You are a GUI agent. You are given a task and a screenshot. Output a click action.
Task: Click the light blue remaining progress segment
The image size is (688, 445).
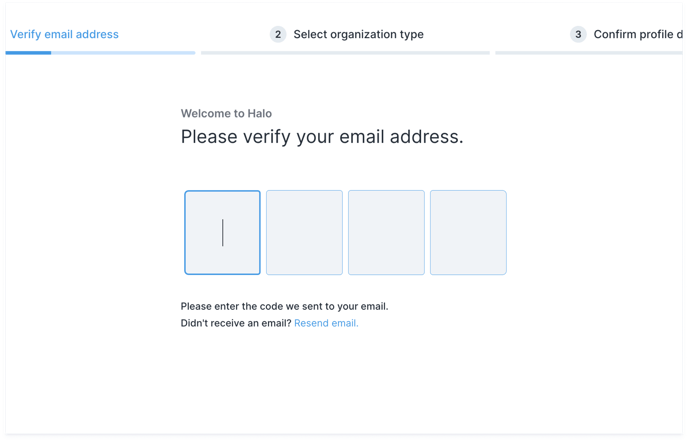[123, 53]
